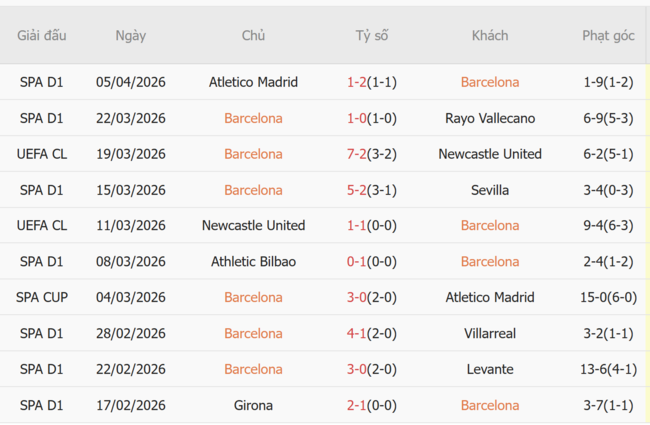Click Barcelona in the Rayo Vallecano row

(253, 118)
